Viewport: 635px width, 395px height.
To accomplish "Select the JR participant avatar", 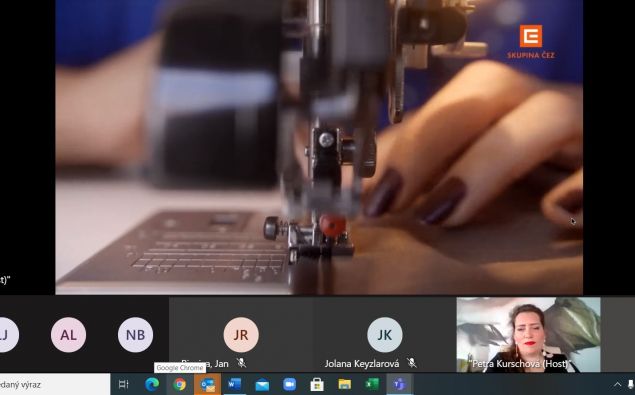I will (x=241, y=335).
